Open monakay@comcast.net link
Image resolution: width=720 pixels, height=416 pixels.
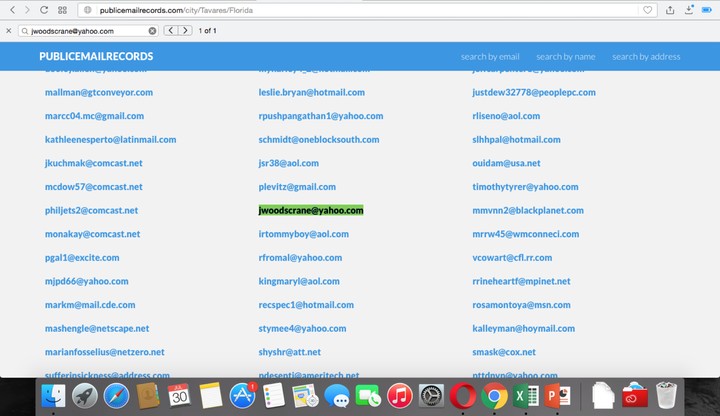(x=92, y=234)
